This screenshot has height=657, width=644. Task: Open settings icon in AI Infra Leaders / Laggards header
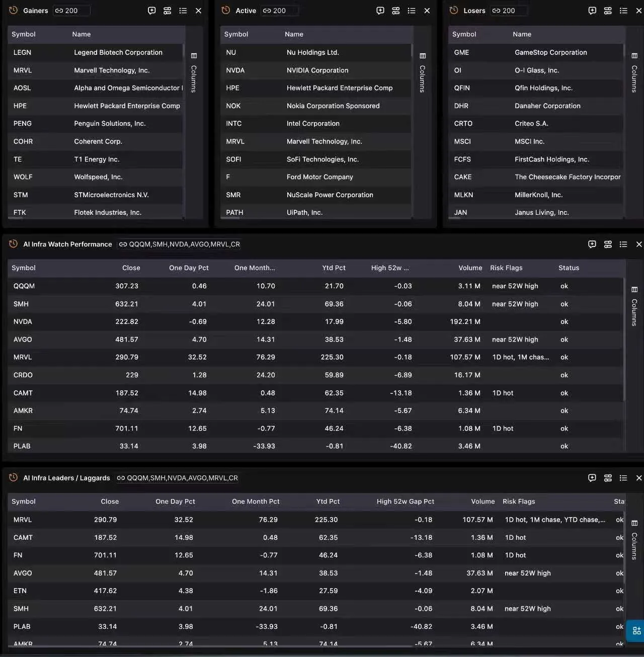pyautogui.click(x=608, y=478)
